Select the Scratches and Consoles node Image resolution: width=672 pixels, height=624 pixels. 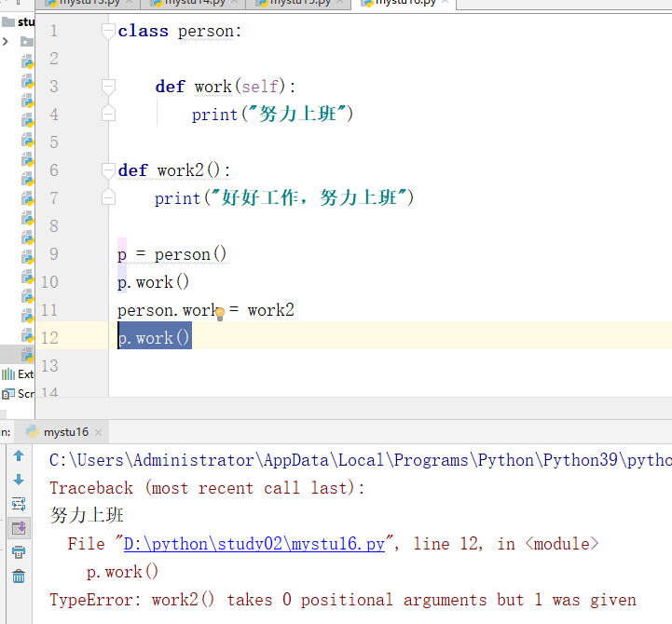coord(18,394)
